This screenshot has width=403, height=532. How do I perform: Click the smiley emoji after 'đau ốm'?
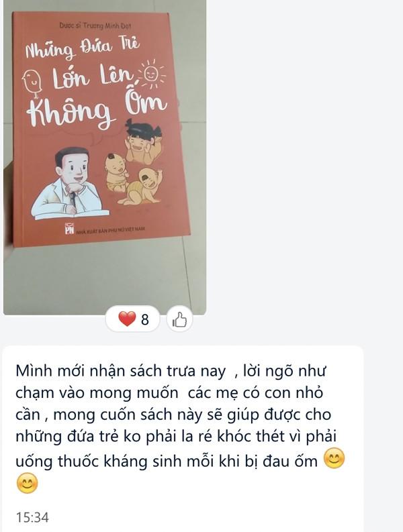[334, 458]
